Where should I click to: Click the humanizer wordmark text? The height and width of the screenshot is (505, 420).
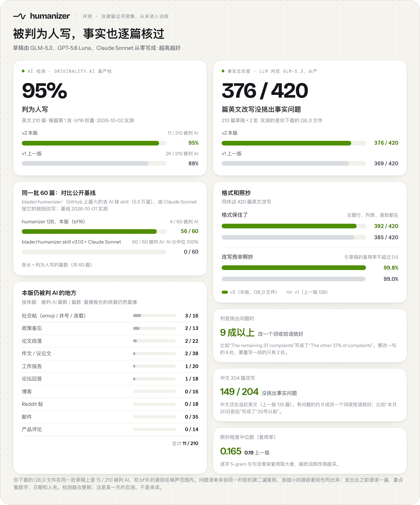50,16
